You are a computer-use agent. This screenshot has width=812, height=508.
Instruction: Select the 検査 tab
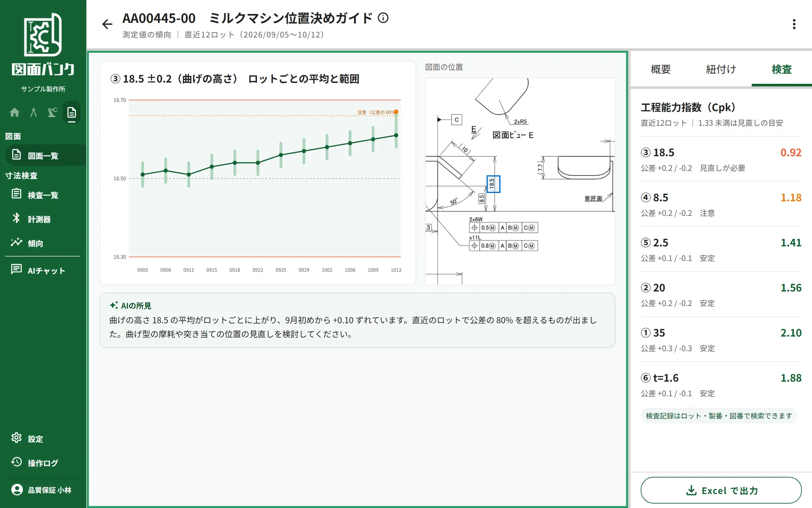(782, 69)
